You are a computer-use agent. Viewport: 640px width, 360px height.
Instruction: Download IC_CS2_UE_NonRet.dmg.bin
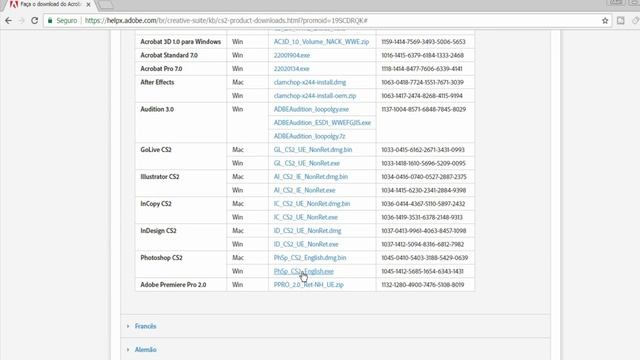pyautogui.click(x=312, y=203)
